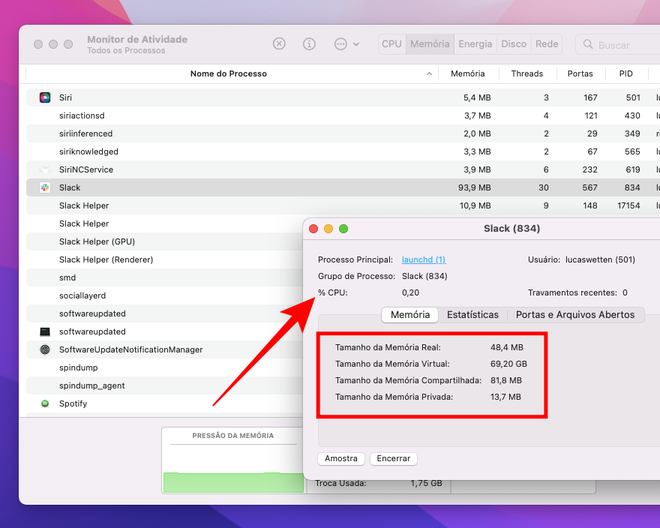Screen dimensions: 660x528
Task: Open process info via the (i) icon
Action: tap(309, 44)
